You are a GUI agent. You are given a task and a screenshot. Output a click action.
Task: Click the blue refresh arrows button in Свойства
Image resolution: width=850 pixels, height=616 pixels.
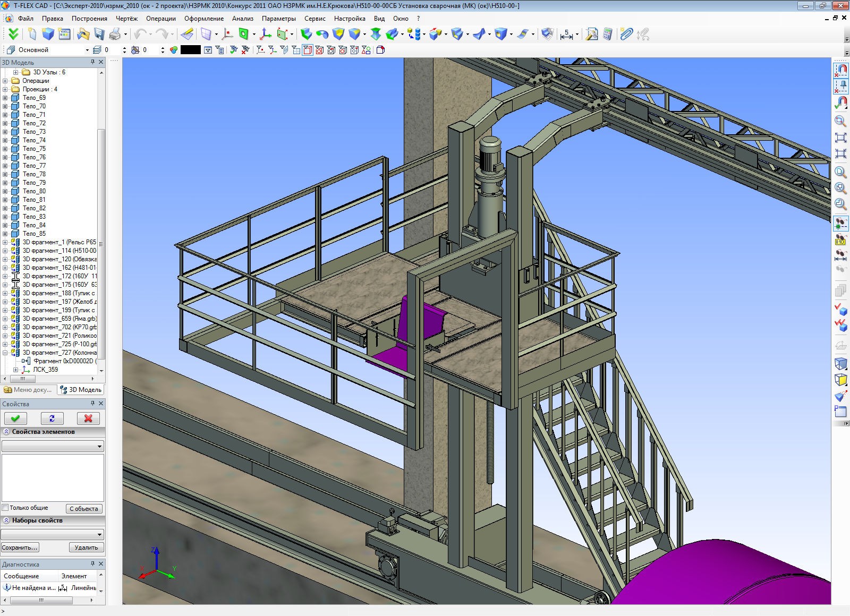[52, 418]
